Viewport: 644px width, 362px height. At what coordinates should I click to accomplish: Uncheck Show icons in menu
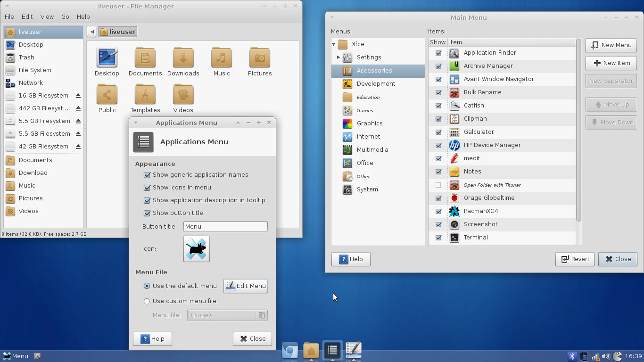pos(147,188)
